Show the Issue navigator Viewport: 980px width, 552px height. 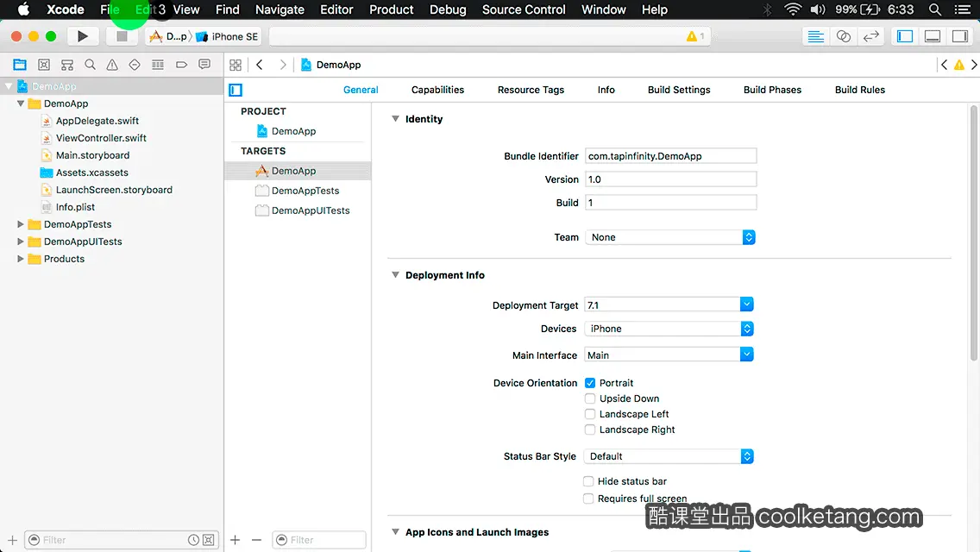[112, 65]
